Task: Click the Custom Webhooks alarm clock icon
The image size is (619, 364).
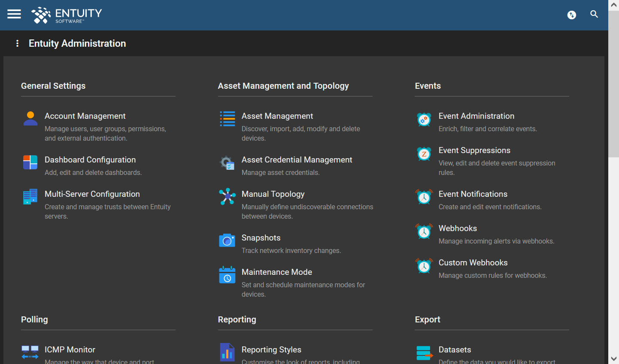Action: [424, 265]
